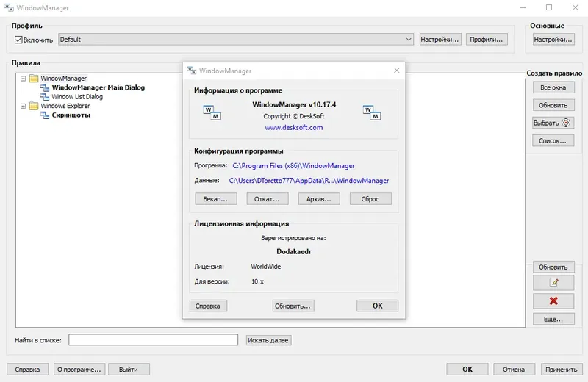This screenshot has height=382, width=588.
Task: Click right WM logo in about dialog
Action: [372, 113]
